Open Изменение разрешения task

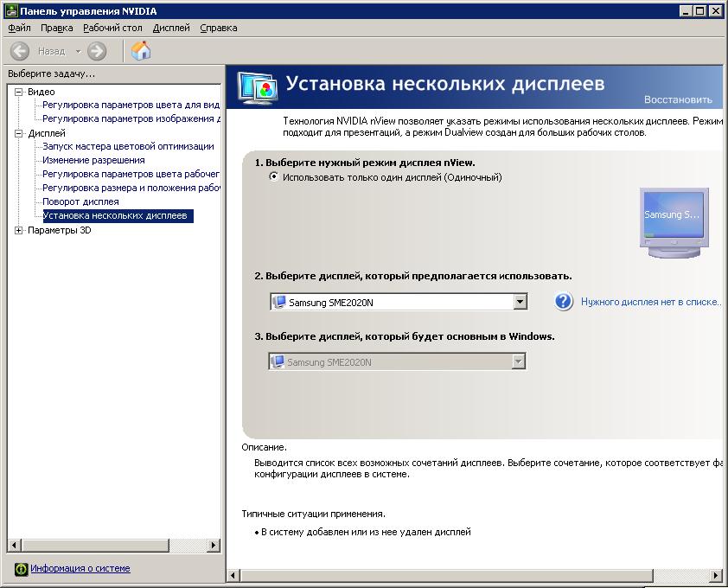pos(93,160)
